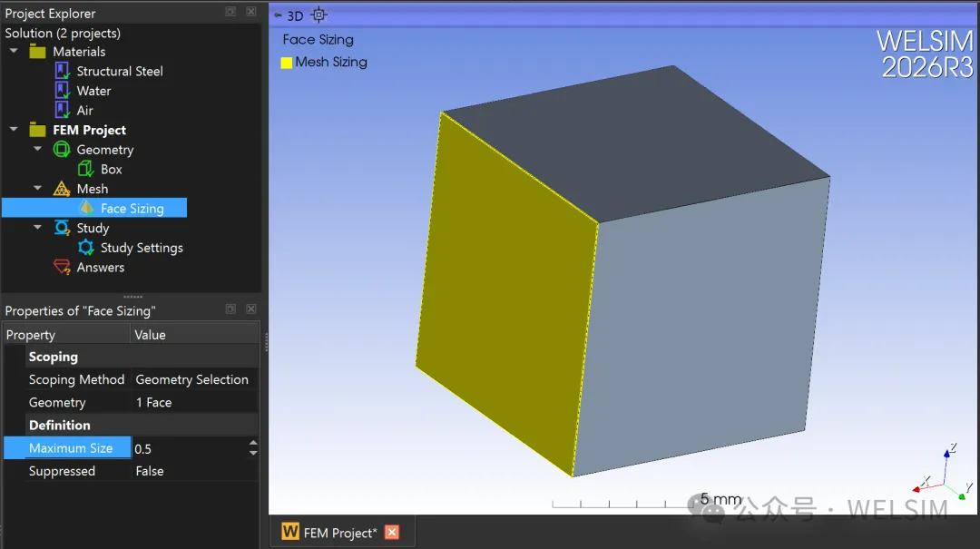The height and width of the screenshot is (549, 980).
Task: Click the Face Sizing mesh icon
Action: point(86,208)
